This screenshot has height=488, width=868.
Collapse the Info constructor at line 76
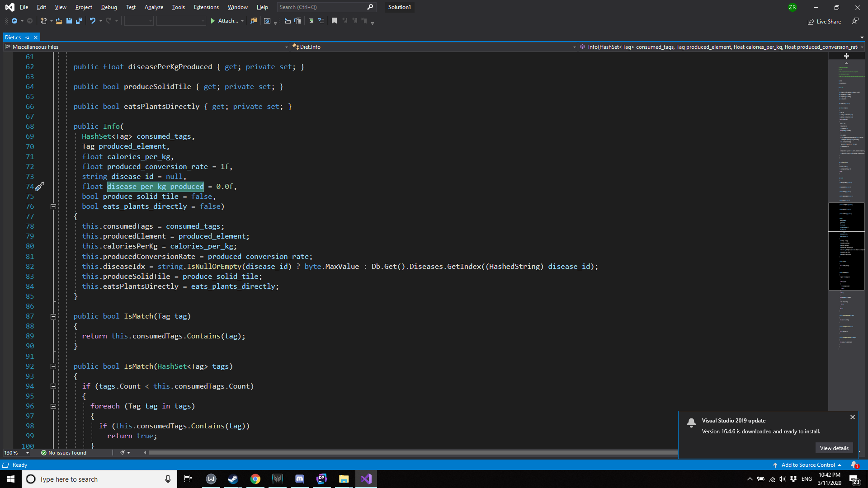[53, 206]
